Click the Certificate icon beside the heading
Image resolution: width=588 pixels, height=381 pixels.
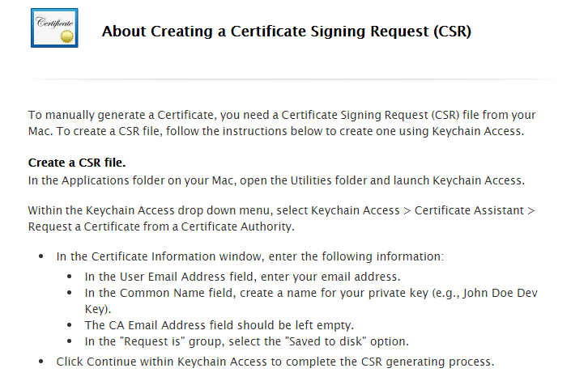pyautogui.click(x=55, y=28)
